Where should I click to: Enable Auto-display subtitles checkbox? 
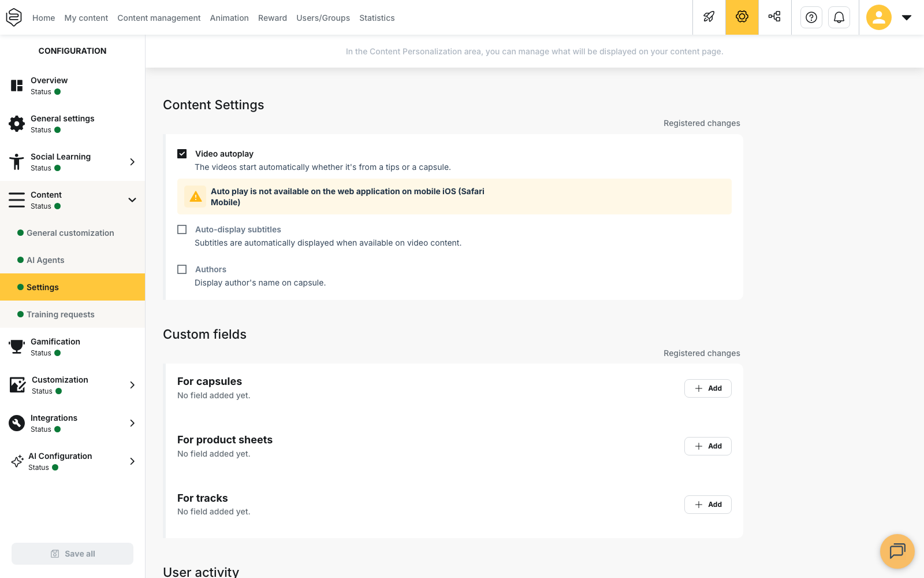coord(182,229)
